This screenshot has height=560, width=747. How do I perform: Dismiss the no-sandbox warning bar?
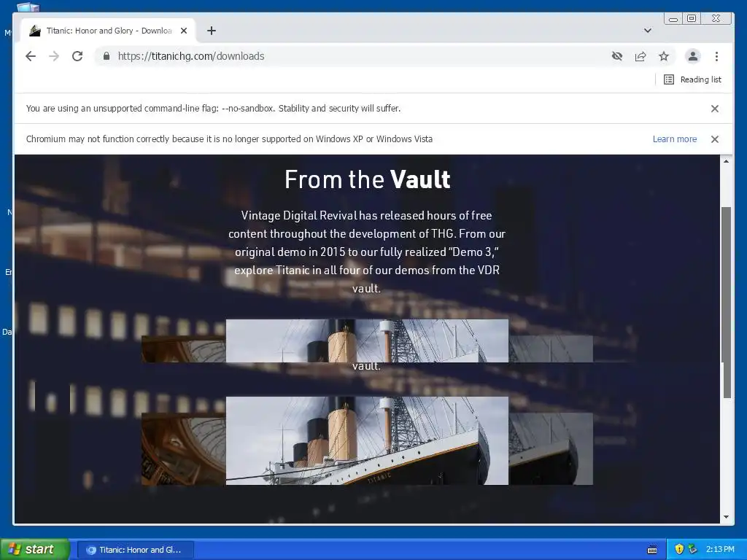[x=715, y=109]
